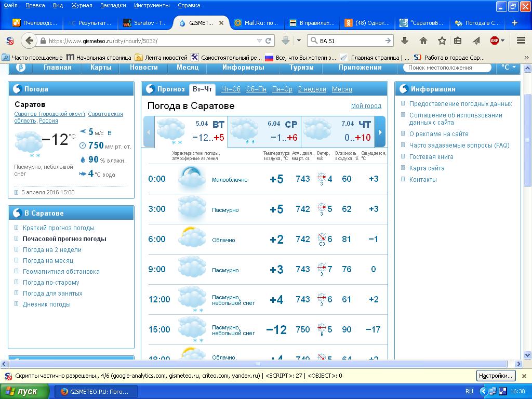Image resolution: width=532 pixels, height=399 pixels.
Task: Open Геомагнитная обстановка in sidebar
Action: tap(61, 272)
